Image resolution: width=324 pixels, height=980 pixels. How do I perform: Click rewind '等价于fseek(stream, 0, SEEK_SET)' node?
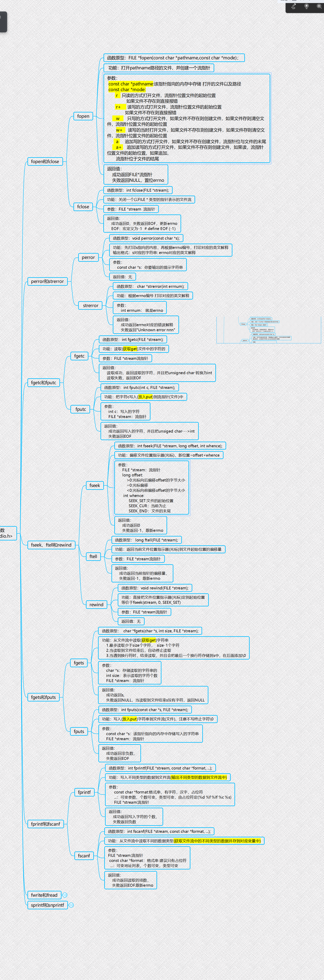(x=163, y=600)
